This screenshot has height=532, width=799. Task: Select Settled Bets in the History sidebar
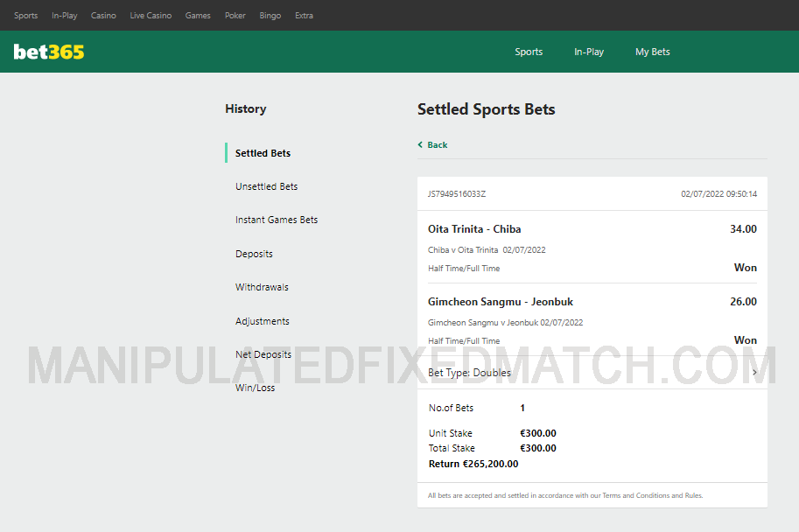263,153
